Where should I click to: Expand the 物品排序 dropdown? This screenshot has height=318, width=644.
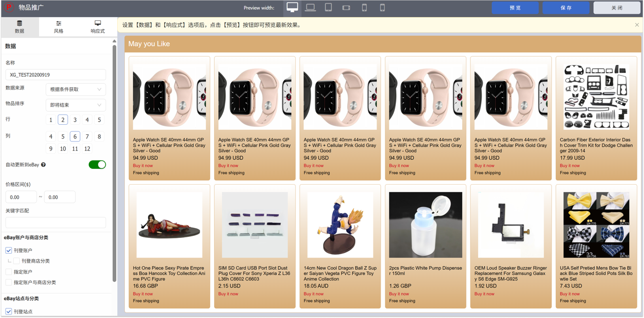click(x=76, y=105)
